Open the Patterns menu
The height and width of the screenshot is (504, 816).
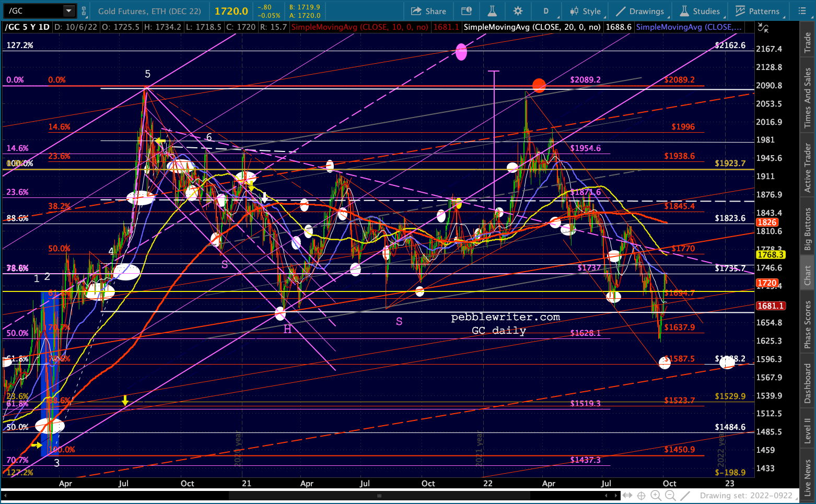[x=757, y=11]
